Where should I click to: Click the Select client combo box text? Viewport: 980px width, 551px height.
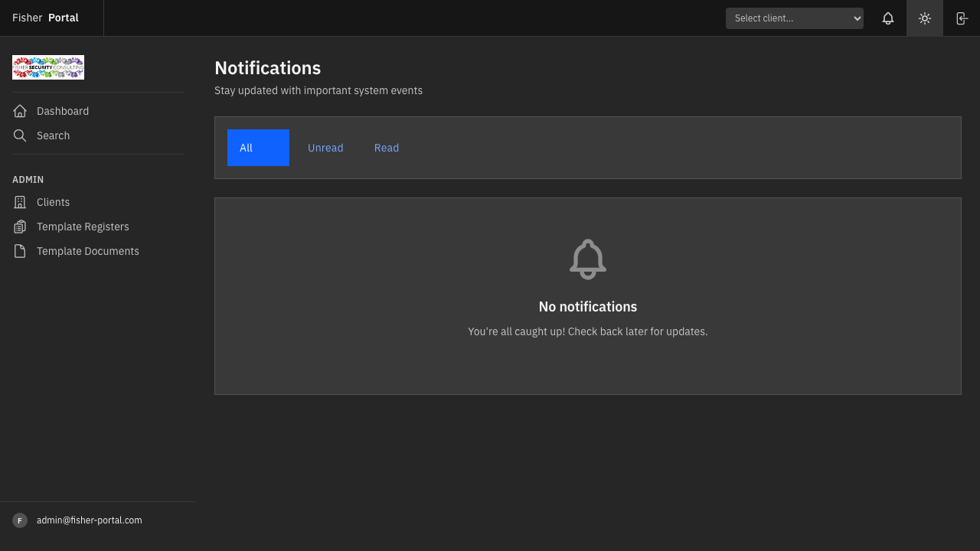(x=766, y=18)
